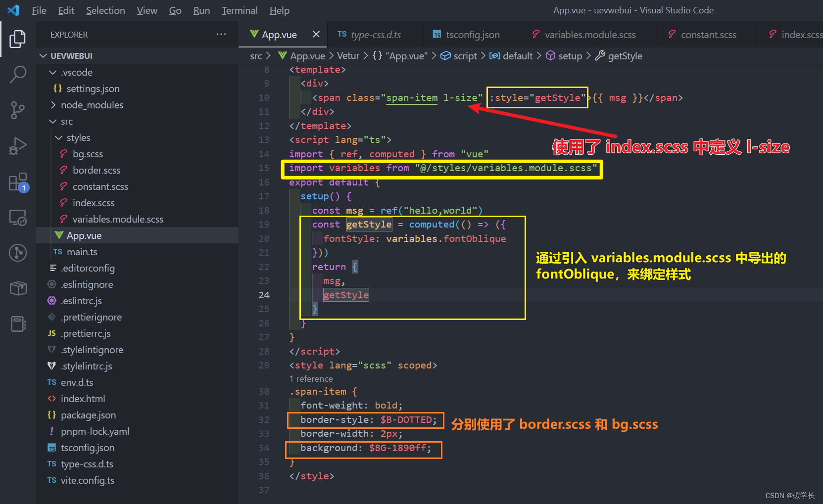This screenshot has width=823, height=504.
Task: Open settings.json in explorer
Action: click(x=137, y=89)
